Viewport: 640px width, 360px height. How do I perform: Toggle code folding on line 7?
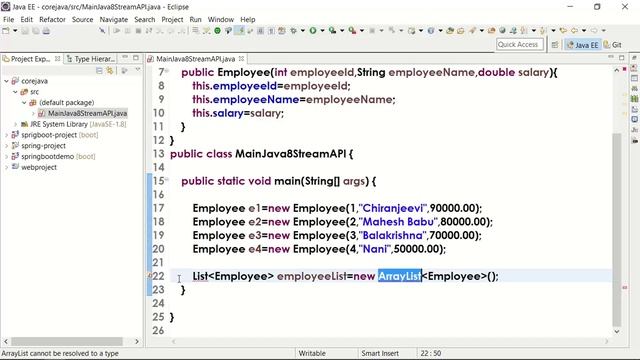pos(167,71)
